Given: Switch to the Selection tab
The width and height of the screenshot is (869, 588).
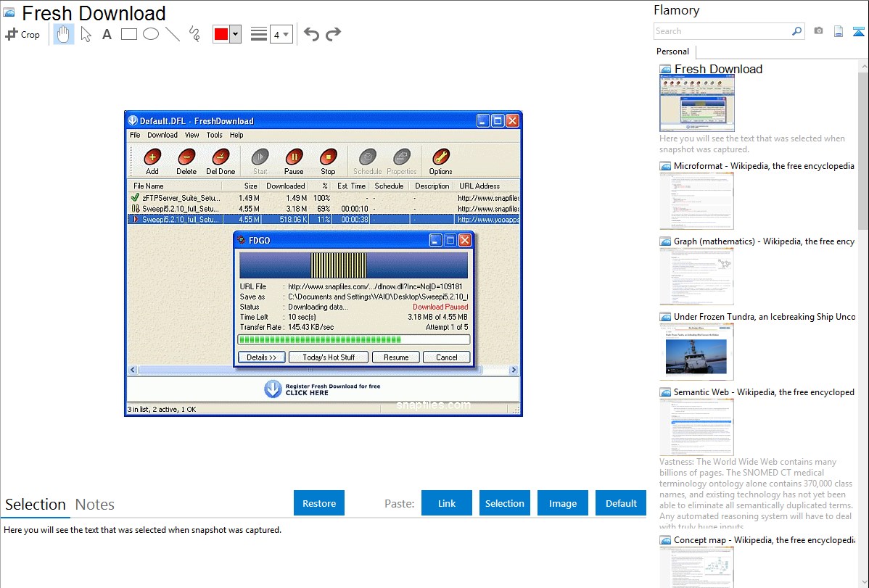Looking at the screenshot, I should [x=36, y=505].
